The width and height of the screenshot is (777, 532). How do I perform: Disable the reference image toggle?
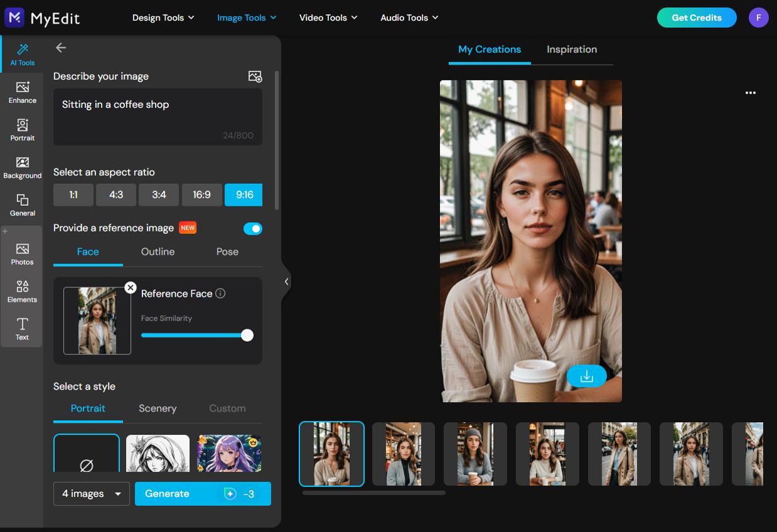point(253,228)
